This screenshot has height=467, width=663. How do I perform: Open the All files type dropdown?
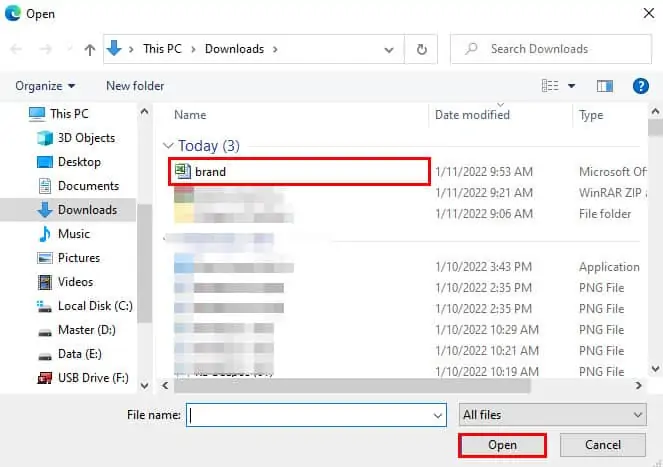pyautogui.click(x=552, y=414)
